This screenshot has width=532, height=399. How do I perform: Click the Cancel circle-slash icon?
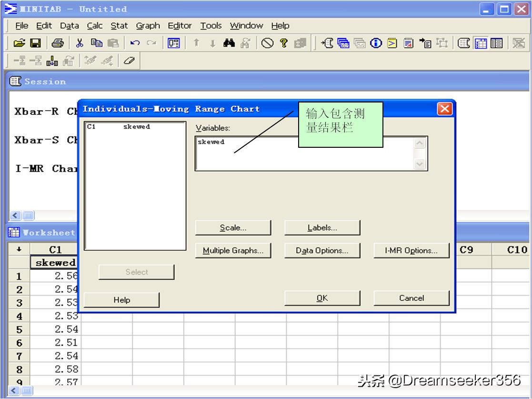pos(267,43)
